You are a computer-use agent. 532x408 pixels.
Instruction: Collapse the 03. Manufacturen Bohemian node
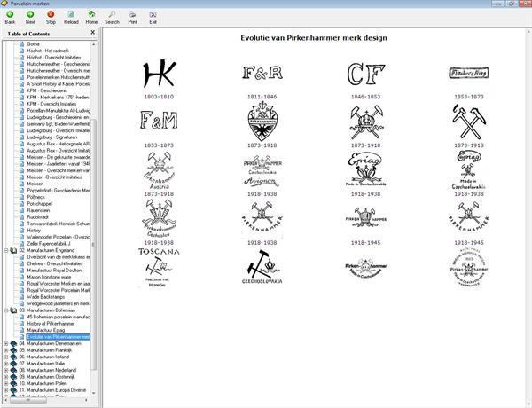pyautogui.click(x=6, y=310)
